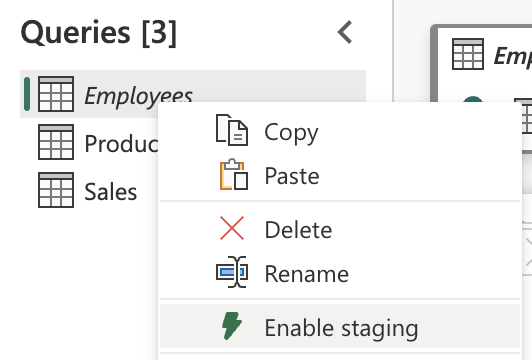Click the Queries [3] heading

99,33
